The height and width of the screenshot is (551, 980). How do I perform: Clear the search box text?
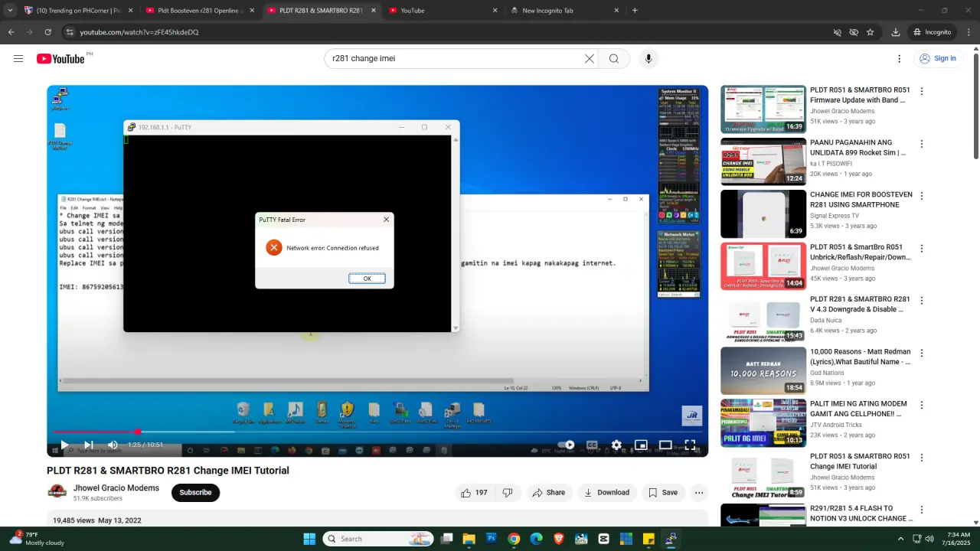(x=590, y=59)
